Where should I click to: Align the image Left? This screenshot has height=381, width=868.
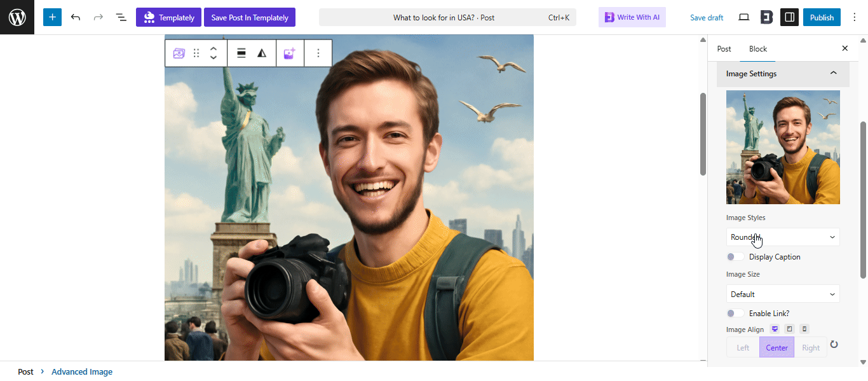(x=743, y=347)
